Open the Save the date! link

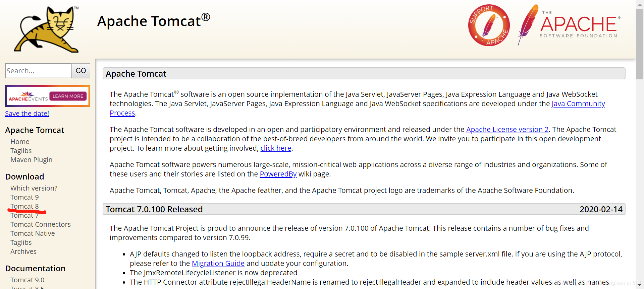tap(27, 114)
